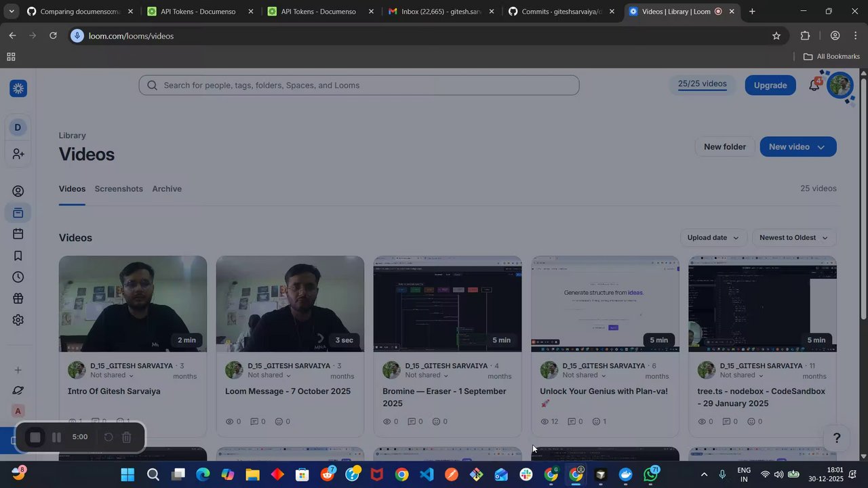Viewport: 868px width, 488px height.
Task: Go back to previous page
Action: 12,35
